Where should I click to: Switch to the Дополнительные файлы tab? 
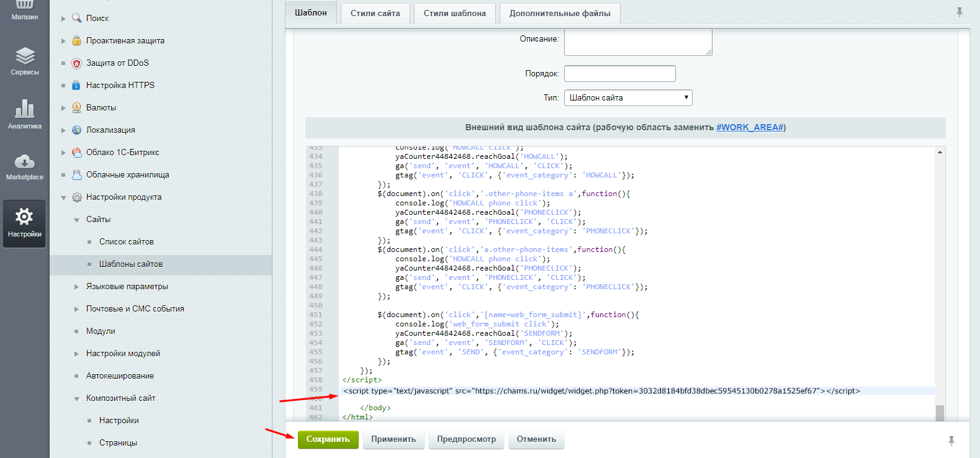point(559,13)
